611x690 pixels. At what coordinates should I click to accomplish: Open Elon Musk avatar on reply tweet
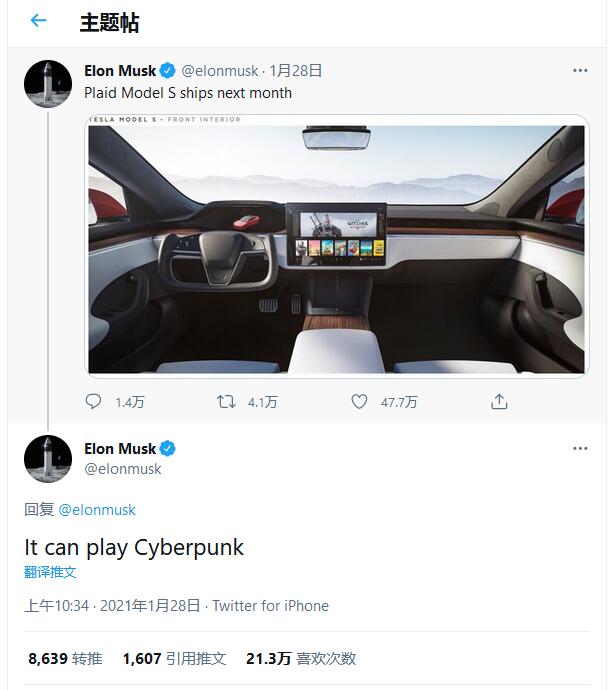click(x=48, y=459)
